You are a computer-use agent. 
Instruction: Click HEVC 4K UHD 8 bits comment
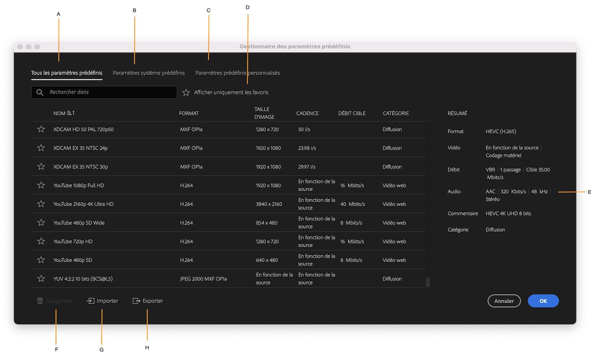point(508,214)
